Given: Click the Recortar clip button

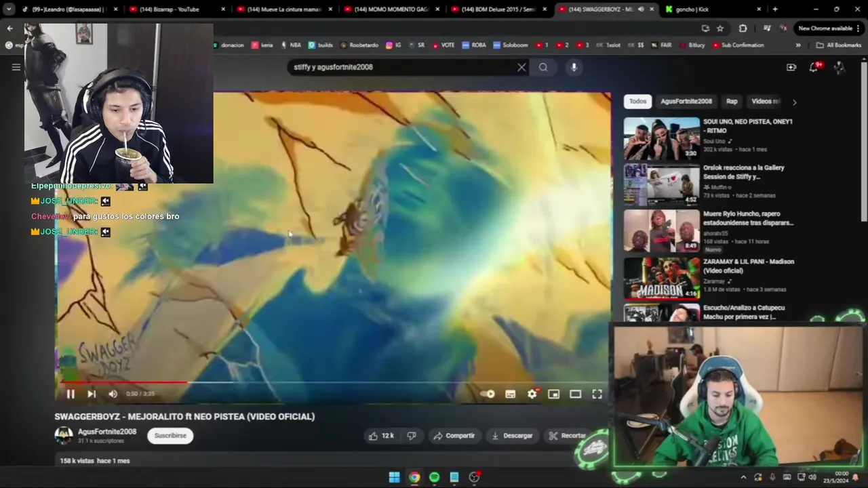Looking at the screenshot, I should click(568, 436).
